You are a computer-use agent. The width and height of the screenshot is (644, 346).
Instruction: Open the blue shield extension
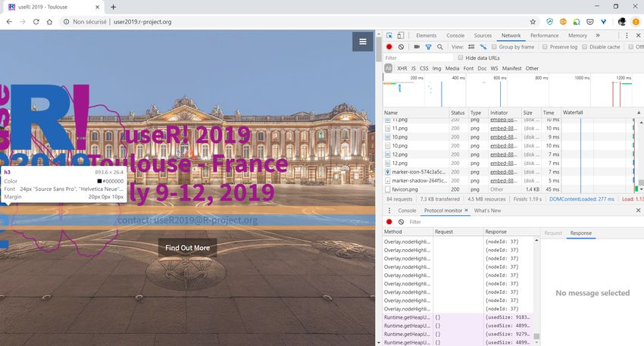549,22
